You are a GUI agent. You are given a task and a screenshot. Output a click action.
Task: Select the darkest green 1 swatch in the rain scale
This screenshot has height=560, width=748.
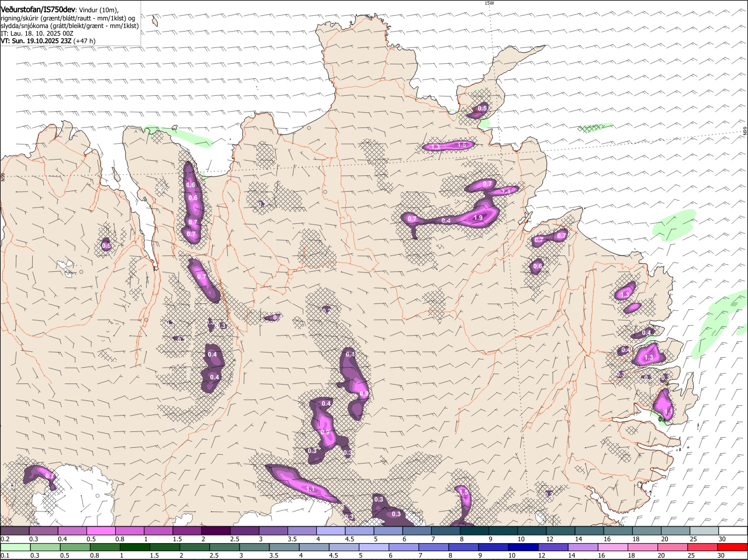136,548
